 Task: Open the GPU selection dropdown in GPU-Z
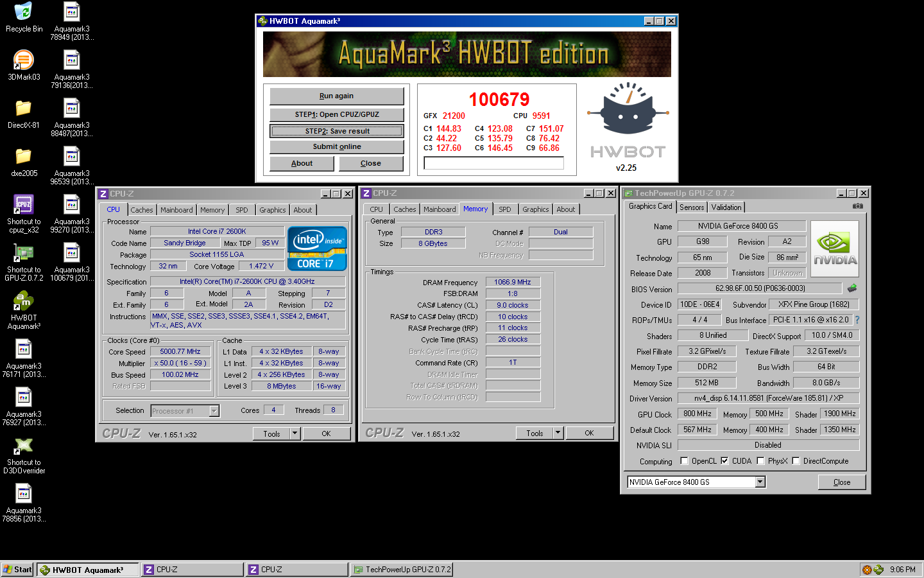(x=760, y=482)
